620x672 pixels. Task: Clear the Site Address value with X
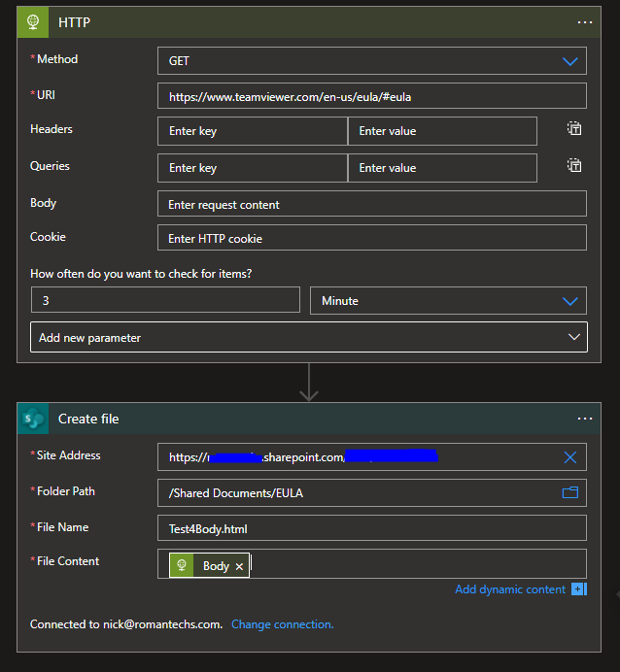[x=569, y=457]
